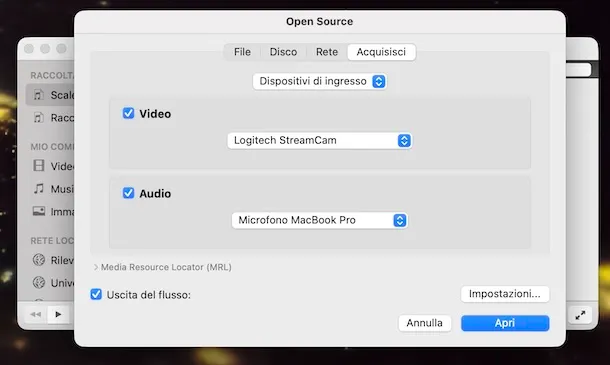Click the Rilevamento network globe icon in sidebar
The width and height of the screenshot is (610, 365).
point(39,260)
